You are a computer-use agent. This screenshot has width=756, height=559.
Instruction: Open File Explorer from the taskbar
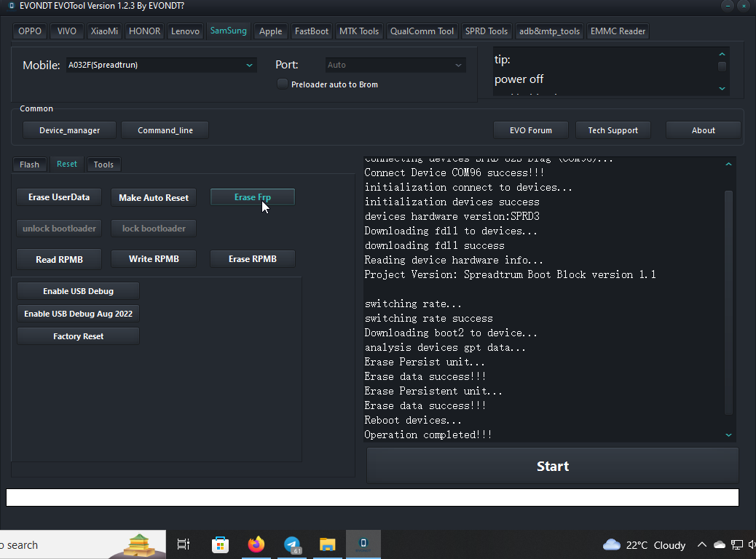(x=327, y=544)
